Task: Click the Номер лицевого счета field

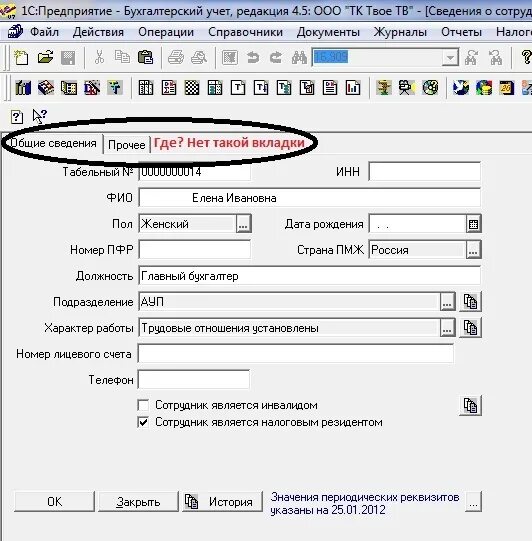Action: (296, 354)
